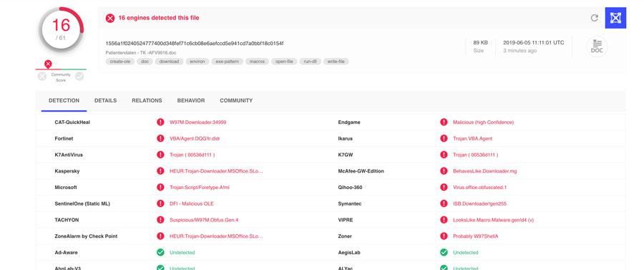Vote malicious with community X button

[42, 76]
